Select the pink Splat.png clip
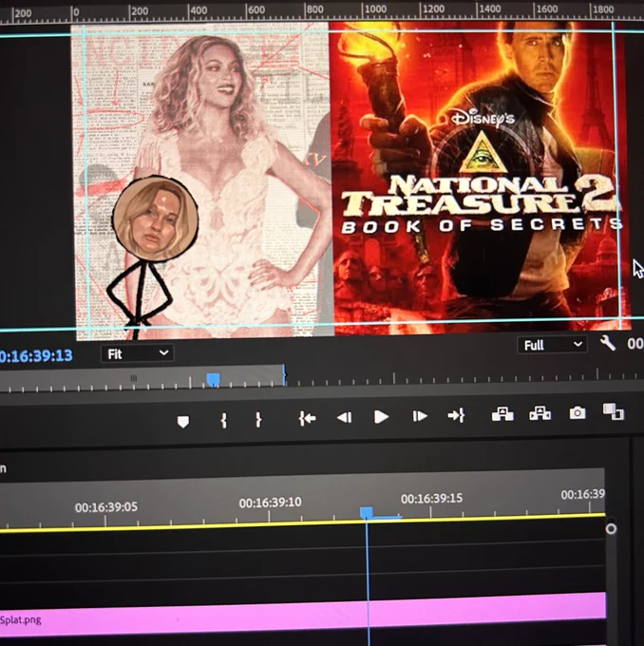Screen dimensions: 644x646 point(303,616)
